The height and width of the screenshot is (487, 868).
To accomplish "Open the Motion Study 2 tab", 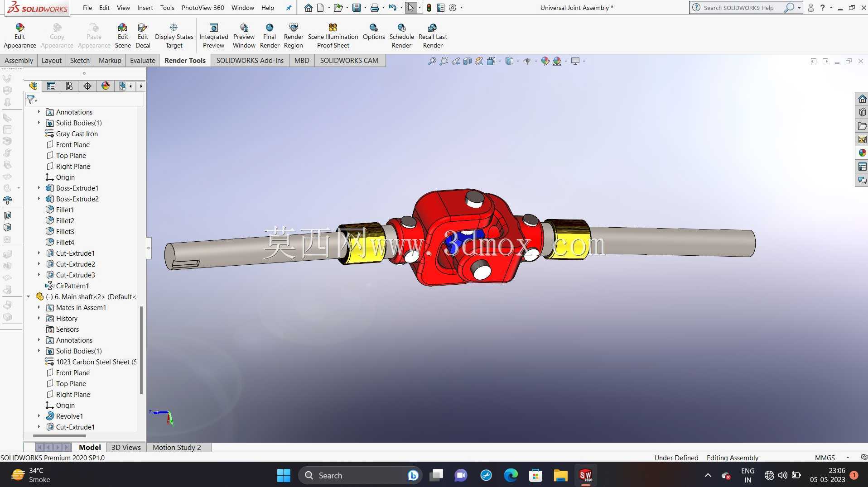I will click(177, 447).
